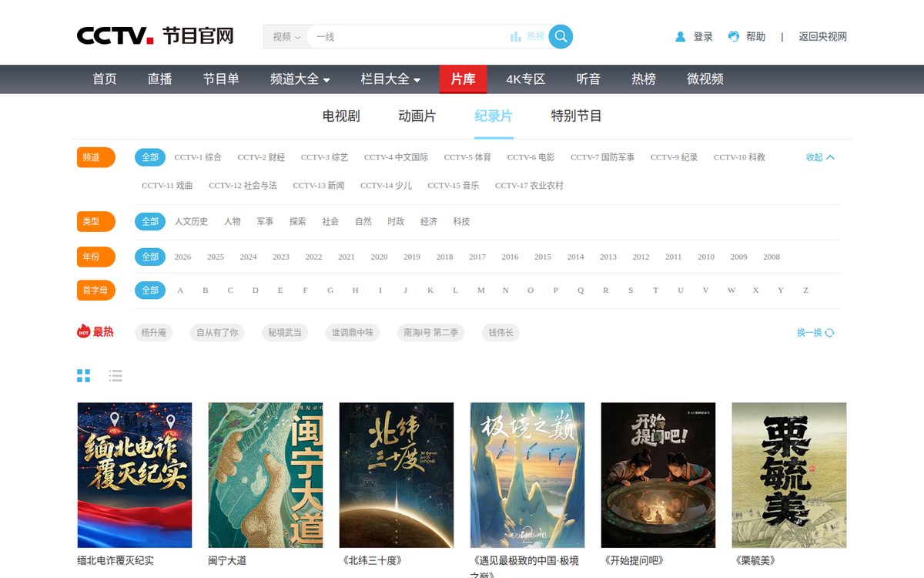Select 全部 in the 年份 filter row
Image resolution: width=924 pixels, height=578 pixels.
coord(150,257)
